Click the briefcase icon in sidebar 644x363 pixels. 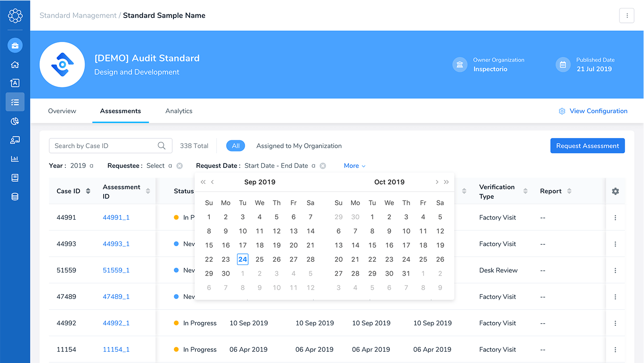point(15,46)
